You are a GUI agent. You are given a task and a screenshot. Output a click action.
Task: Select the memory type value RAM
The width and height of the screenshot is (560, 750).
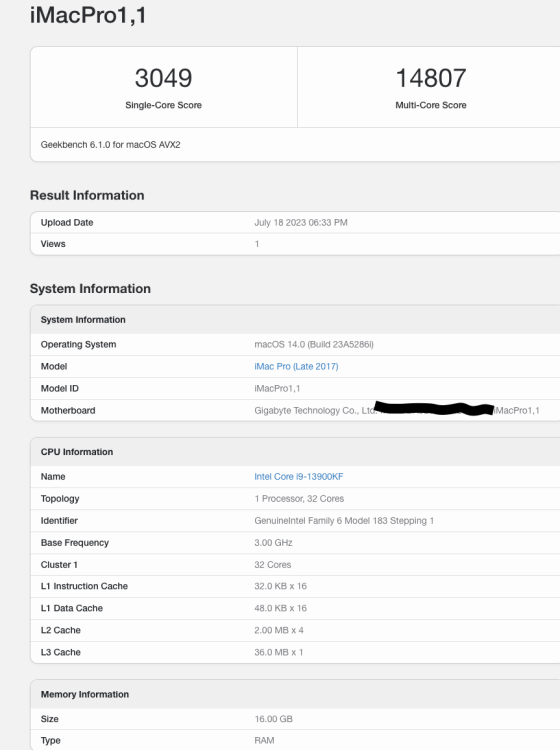click(x=264, y=740)
